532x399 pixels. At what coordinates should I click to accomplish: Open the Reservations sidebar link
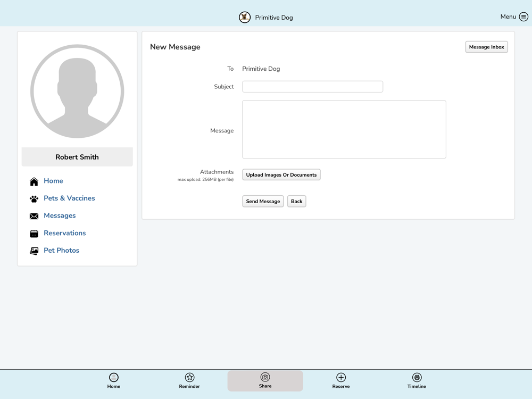click(65, 233)
